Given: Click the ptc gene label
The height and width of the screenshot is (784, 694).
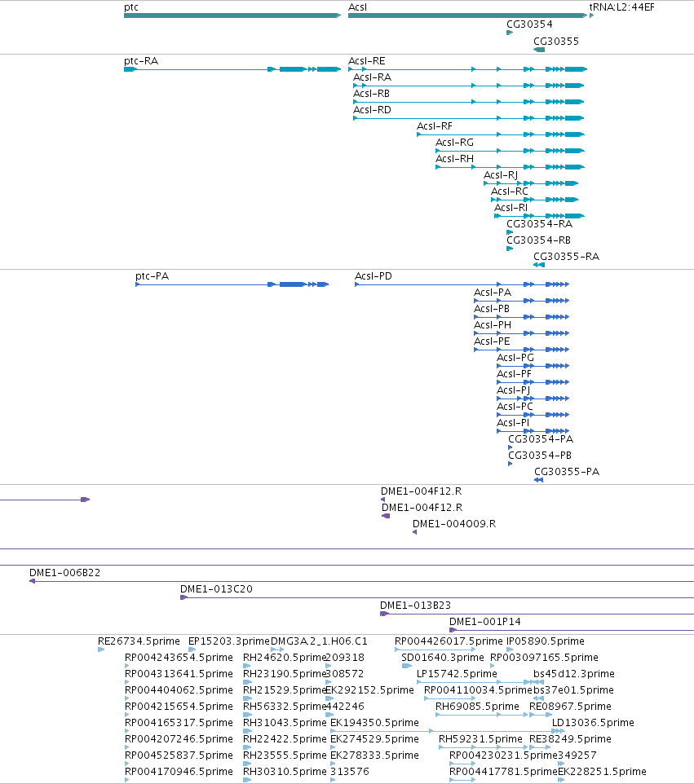Looking at the screenshot, I should (131, 7).
